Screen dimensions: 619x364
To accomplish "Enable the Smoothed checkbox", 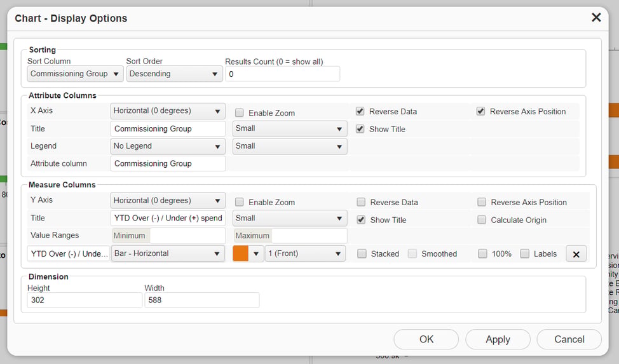I will pyautogui.click(x=412, y=254).
